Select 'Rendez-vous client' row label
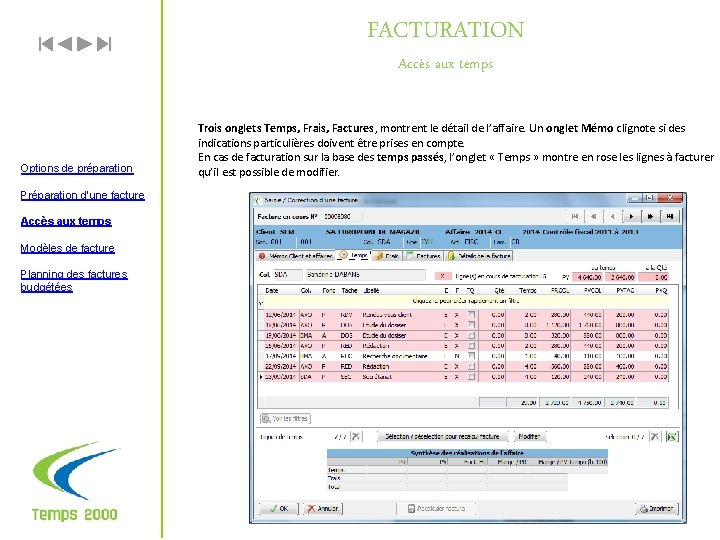 387,315
